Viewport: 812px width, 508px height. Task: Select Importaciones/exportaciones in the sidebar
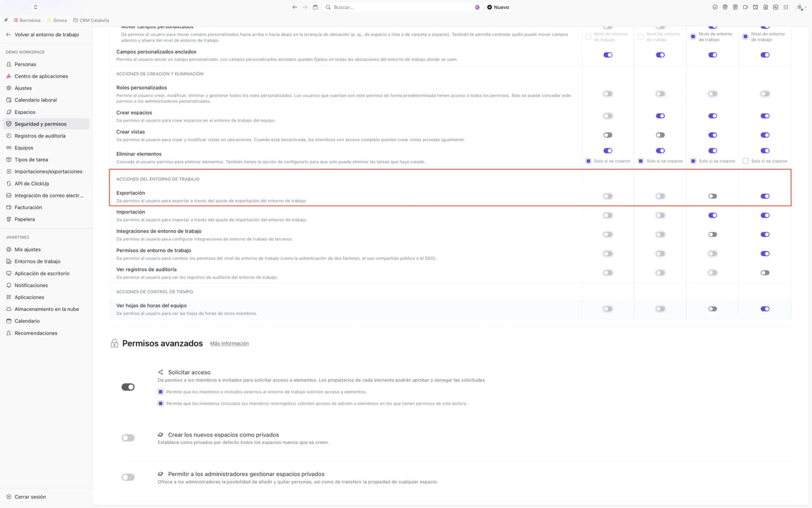[48, 171]
